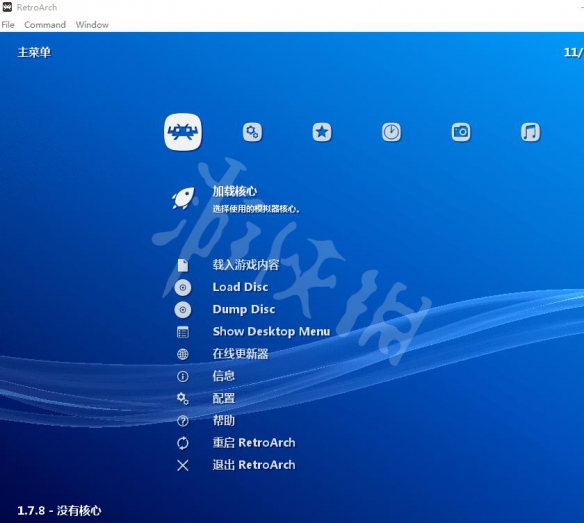Click the globe icon for 在线更新器
Viewport: 584px width, 523px height.
(183, 354)
